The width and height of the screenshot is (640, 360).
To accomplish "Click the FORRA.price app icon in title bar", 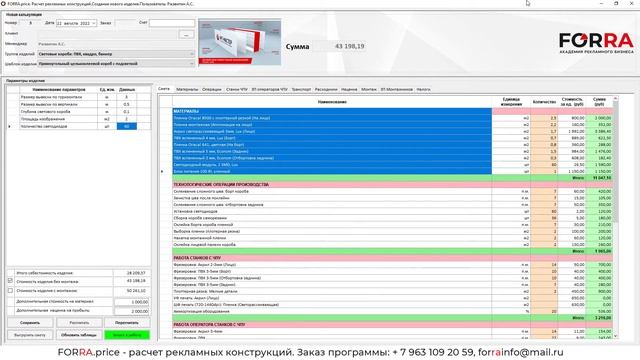I will pyautogui.click(x=3, y=3).
